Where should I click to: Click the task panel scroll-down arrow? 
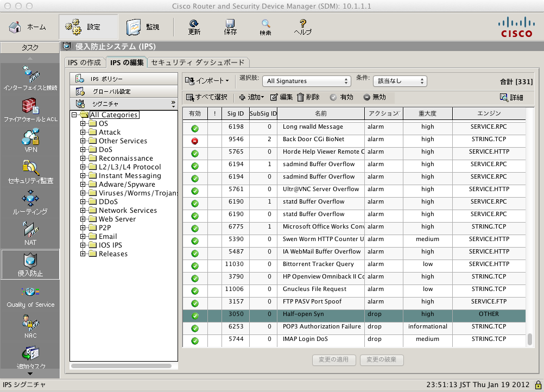30,374
